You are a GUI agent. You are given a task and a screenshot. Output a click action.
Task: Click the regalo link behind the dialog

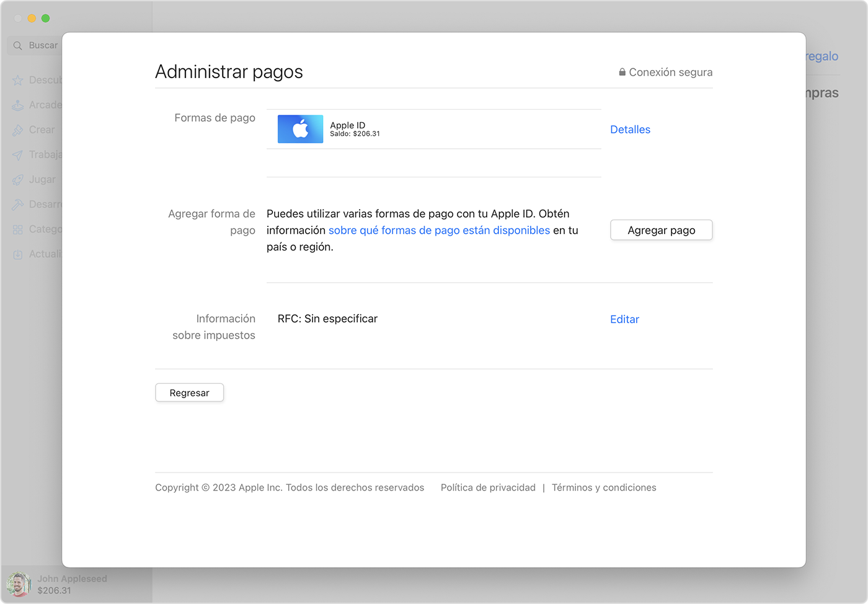[822, 56]
